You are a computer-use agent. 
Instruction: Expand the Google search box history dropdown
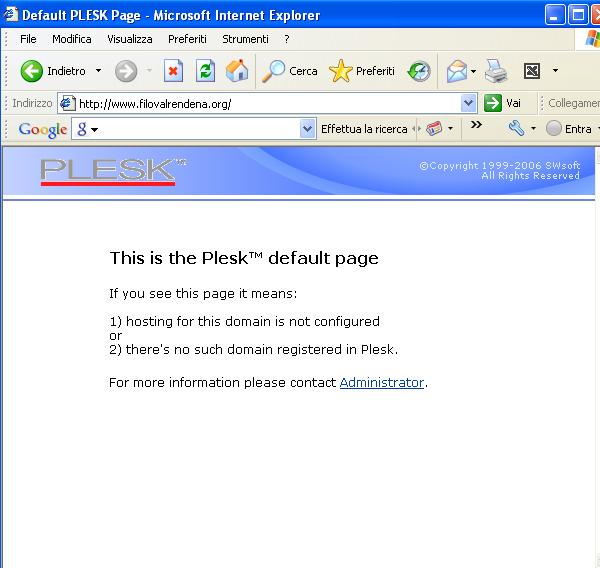click(x=307, y=129)
